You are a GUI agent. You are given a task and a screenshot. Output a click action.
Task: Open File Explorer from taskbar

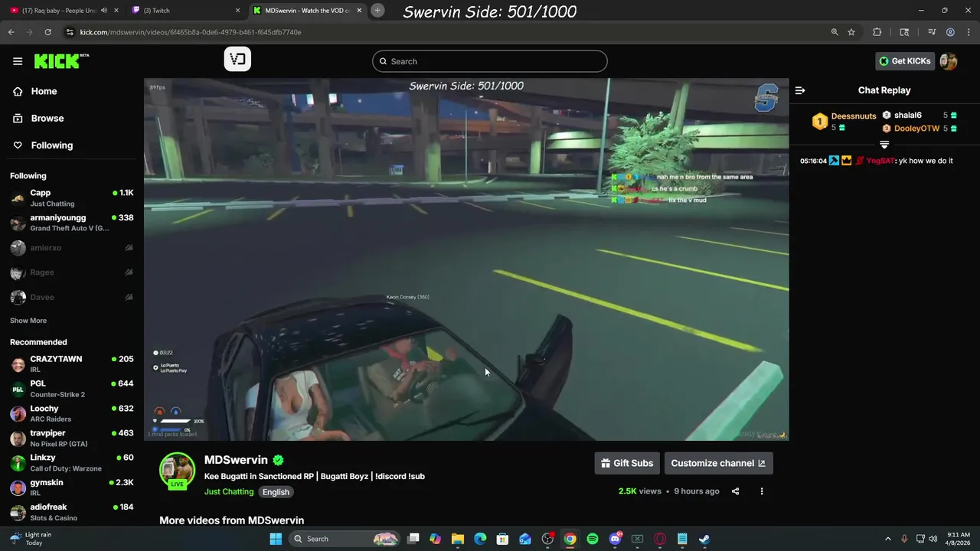click(458, 539)
